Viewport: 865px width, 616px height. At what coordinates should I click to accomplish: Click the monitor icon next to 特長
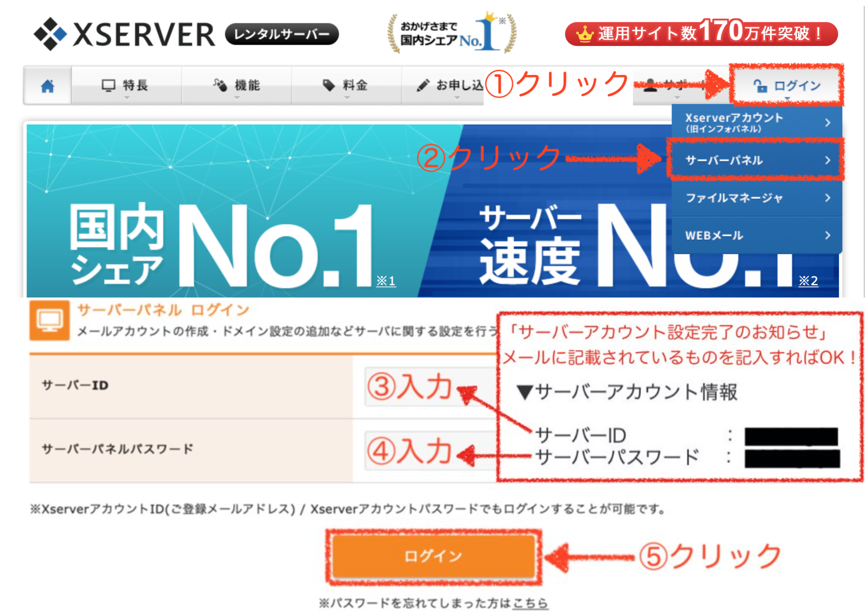tap(108, 85)
